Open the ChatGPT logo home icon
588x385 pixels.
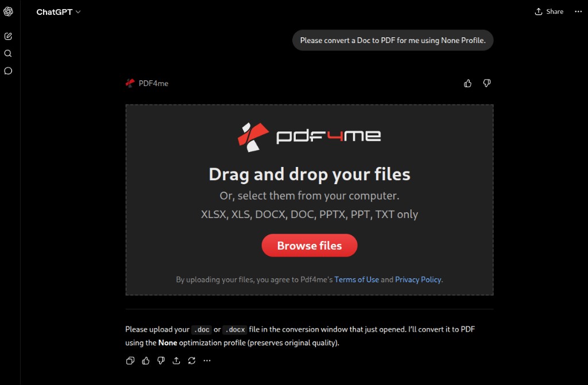[8, 11]
